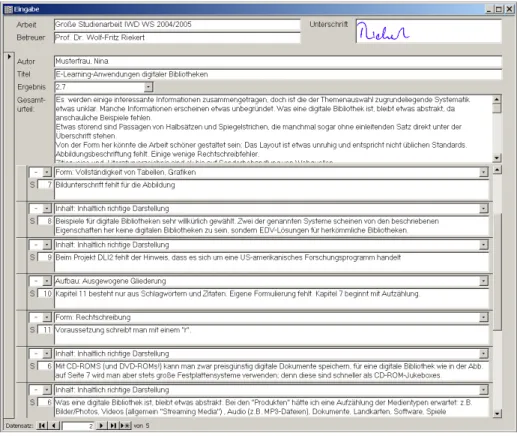Image resolution: width=517 pixels, height=436 pixels.
Task: Click the Unterschrift signature box
Action: (429, 31)
